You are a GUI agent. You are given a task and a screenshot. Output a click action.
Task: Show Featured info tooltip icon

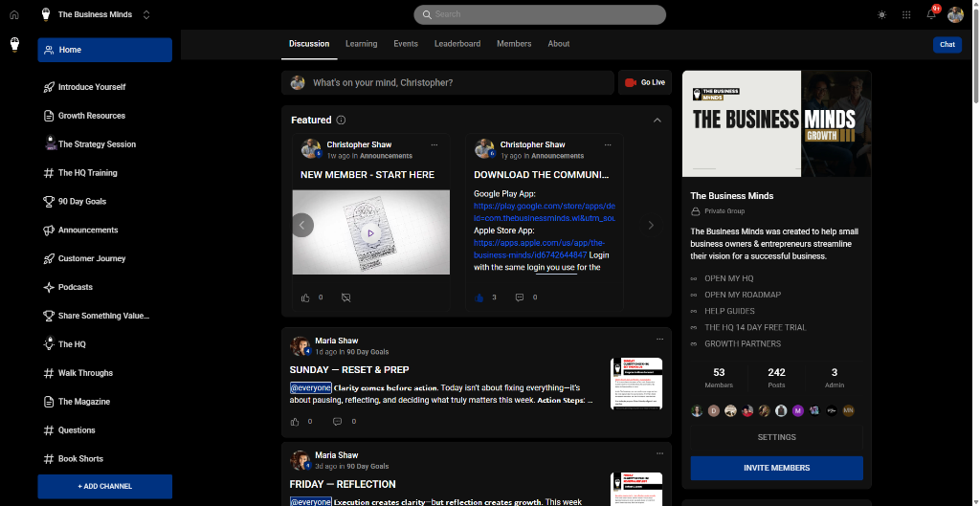coord(341,120)
